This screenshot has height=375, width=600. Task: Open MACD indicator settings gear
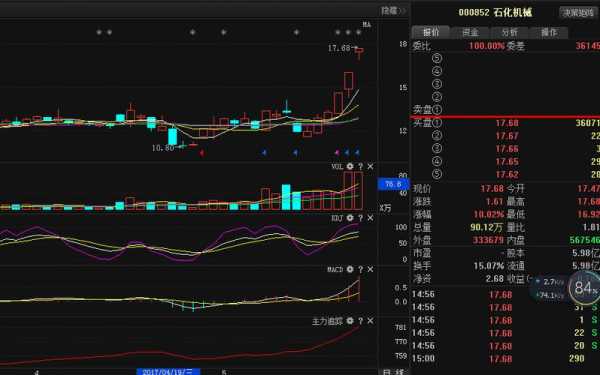[x=350, y=269]
